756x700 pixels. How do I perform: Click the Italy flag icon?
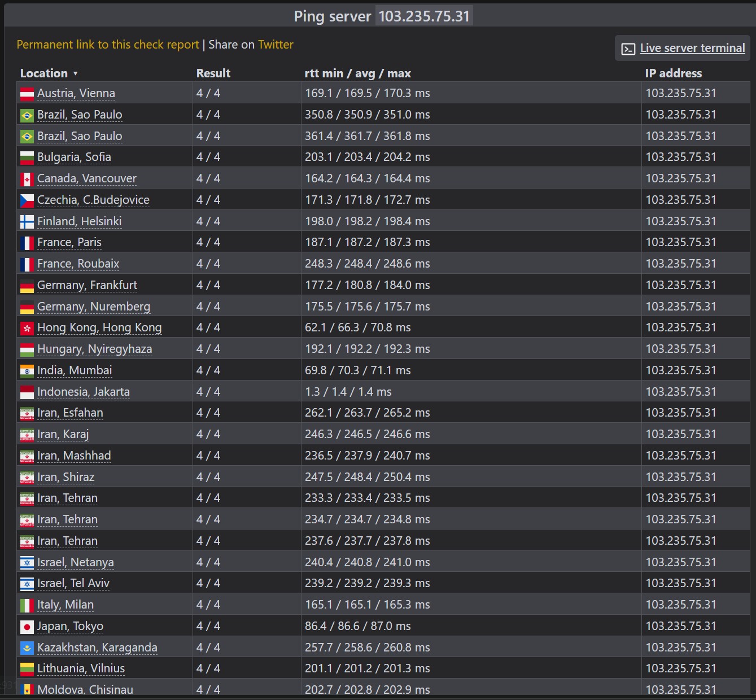point(27,605)
